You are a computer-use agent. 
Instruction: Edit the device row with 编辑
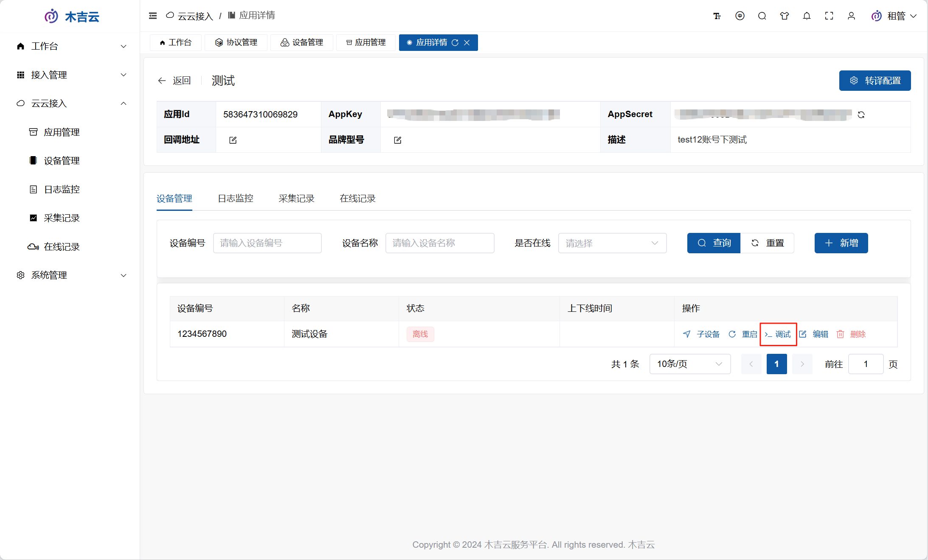pos(813,334)
